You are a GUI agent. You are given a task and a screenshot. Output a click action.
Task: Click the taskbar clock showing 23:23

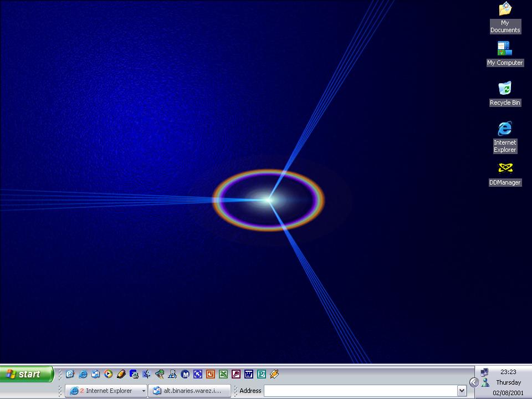click(x=508, y=372)
